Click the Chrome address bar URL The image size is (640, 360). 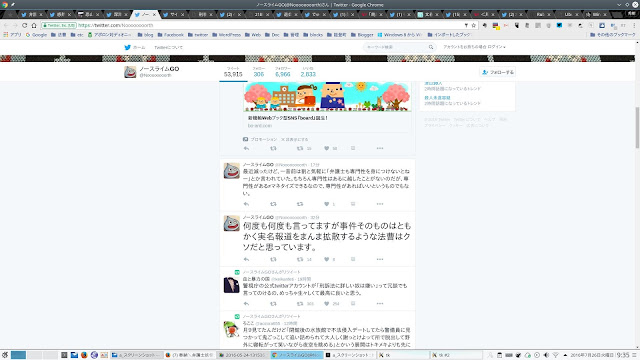click(x=115, y=25)
